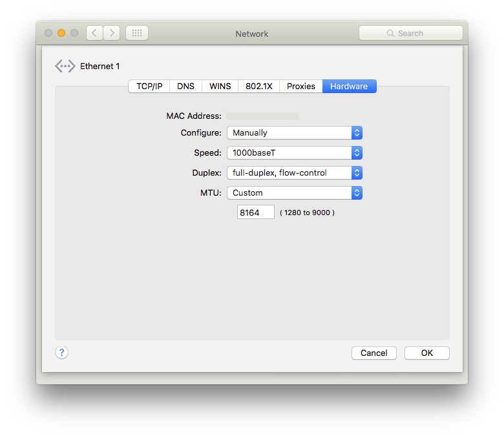Click the '( 1280 to 9000 )' range text
The width and height of the screenshot is (504, 436).
(307, 213)
